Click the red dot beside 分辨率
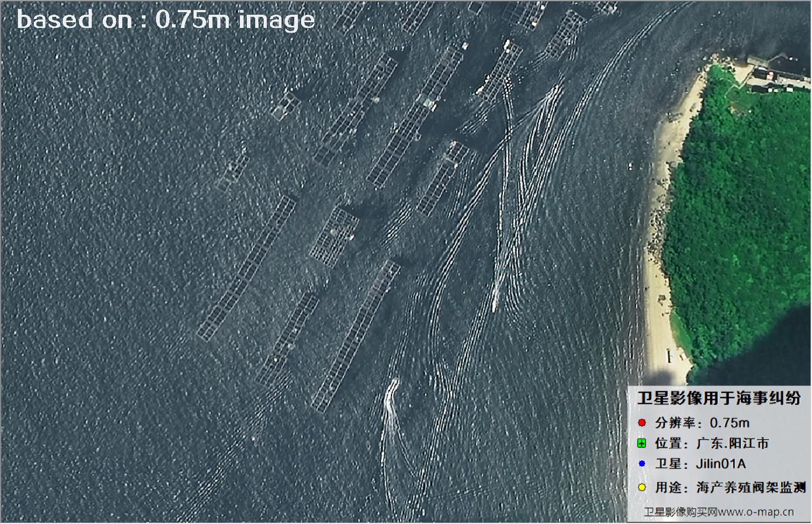This screenshot has width=812, height=524. tap(642, 423)
